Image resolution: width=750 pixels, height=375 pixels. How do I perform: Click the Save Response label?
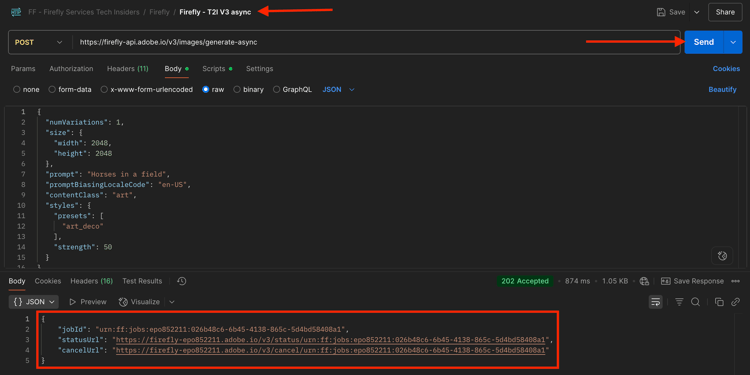click(x=698, y=281)
